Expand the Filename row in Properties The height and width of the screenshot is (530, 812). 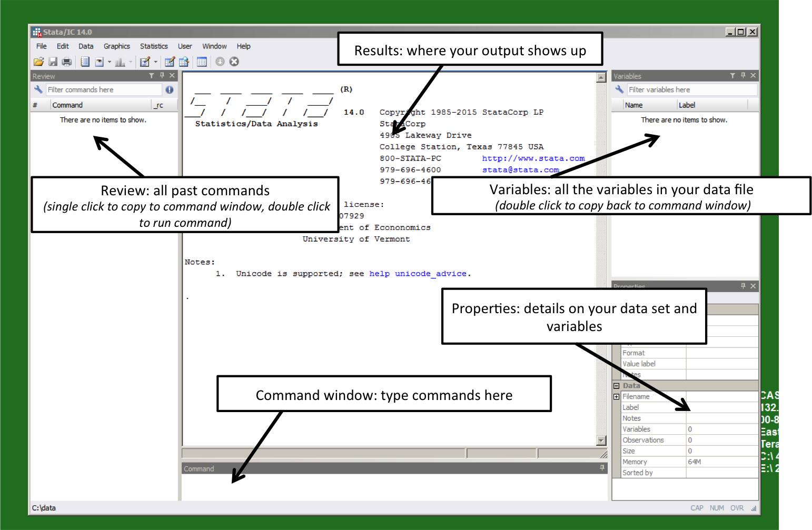616,397
